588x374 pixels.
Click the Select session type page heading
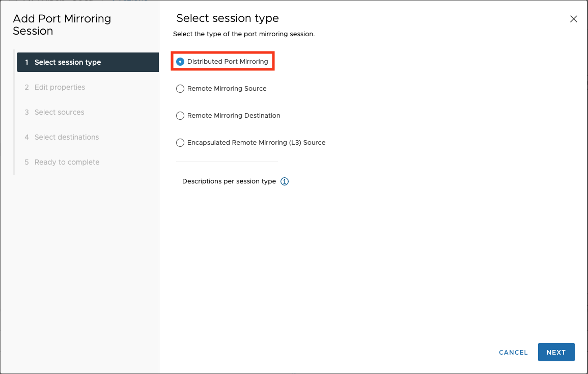pyautogui.click(x=228, y=18)
